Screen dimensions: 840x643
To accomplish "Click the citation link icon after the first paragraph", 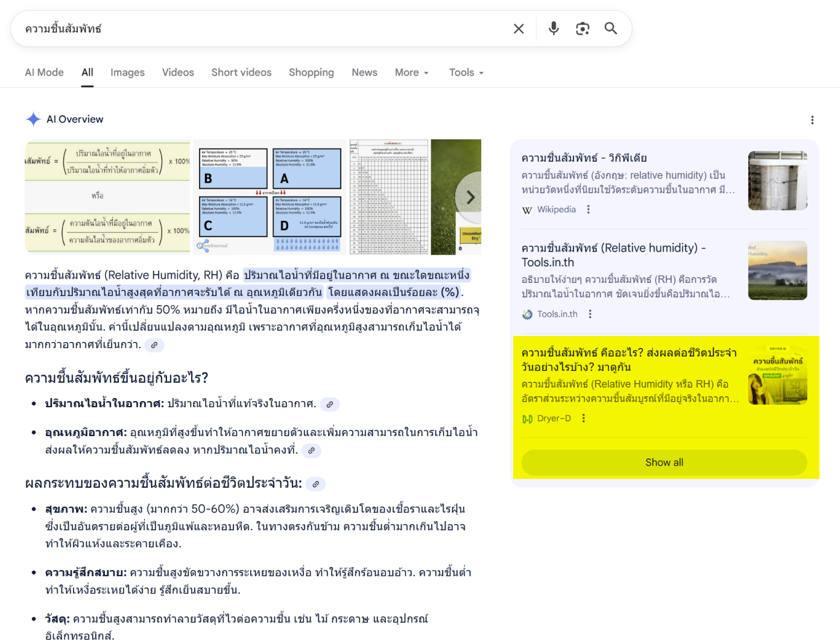I will (155, 345).
